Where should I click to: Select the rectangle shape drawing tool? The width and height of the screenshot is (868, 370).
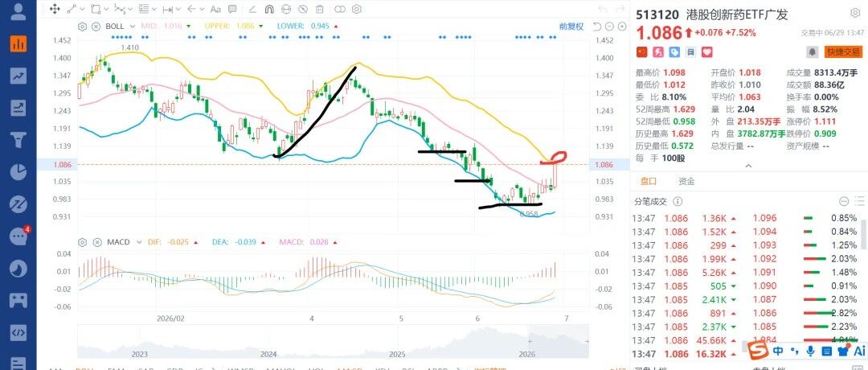tap(95, 9)
